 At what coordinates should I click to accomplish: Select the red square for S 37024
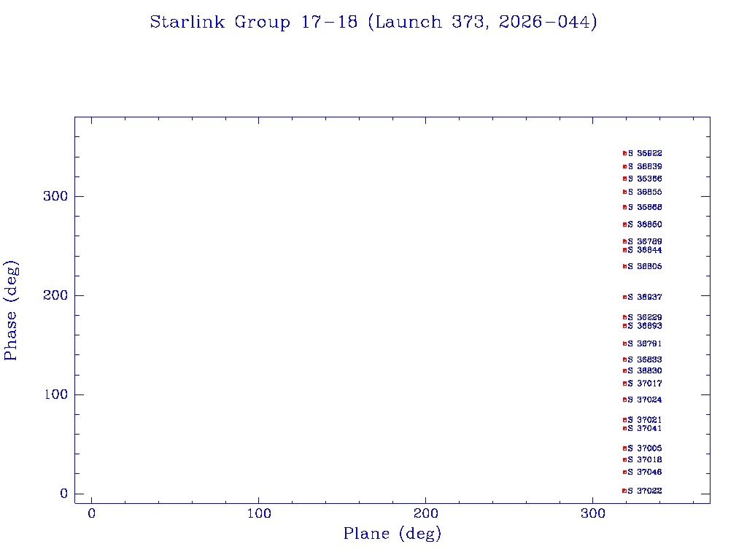tap(624, 400)
